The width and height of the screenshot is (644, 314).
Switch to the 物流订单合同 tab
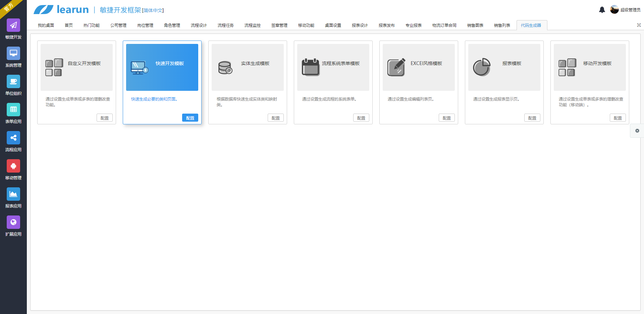[x=444, y=25]
